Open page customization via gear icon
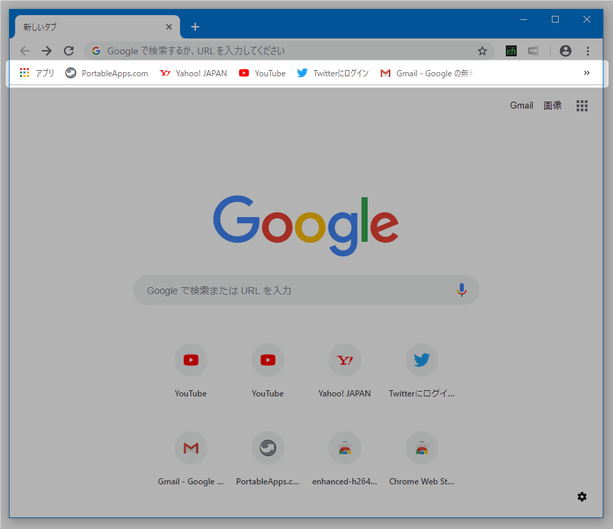Viewport: 613px width, 529px height. pos(582,497)
